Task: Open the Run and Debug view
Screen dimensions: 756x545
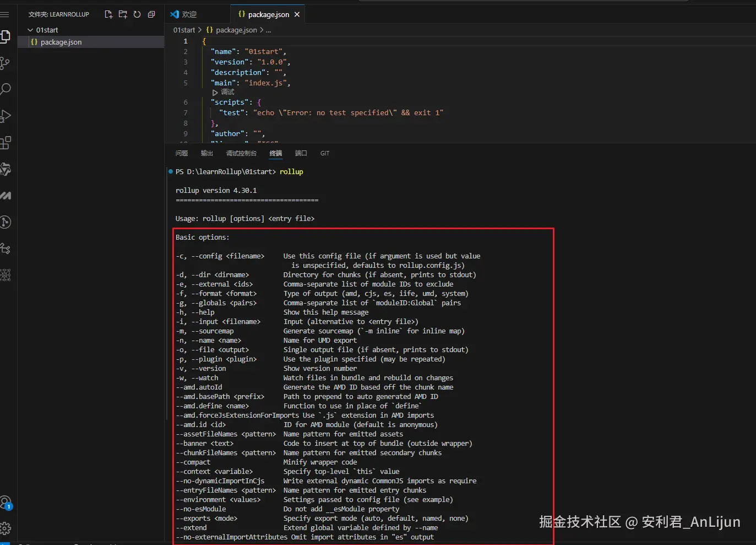Action: [x=5, y=116]
